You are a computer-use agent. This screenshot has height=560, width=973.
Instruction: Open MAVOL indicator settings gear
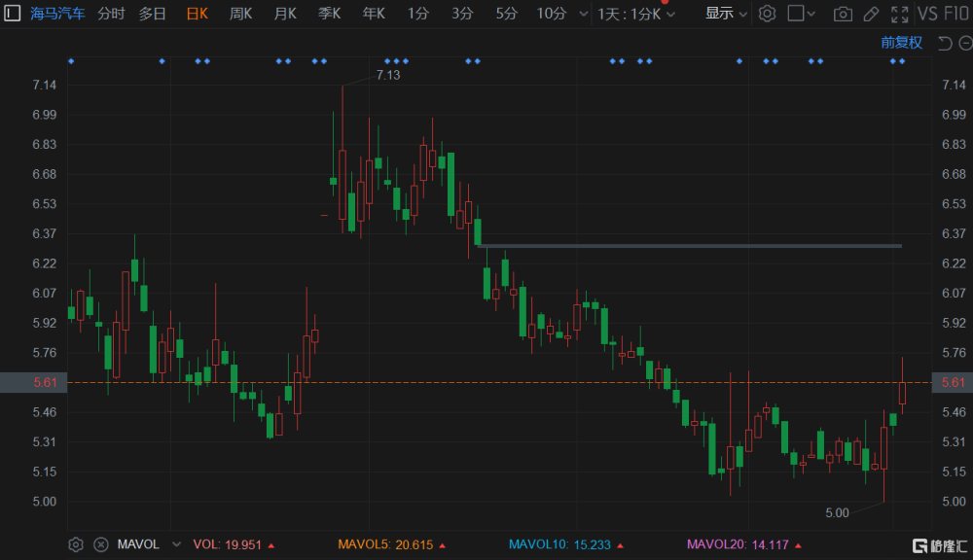click(76, 544)
